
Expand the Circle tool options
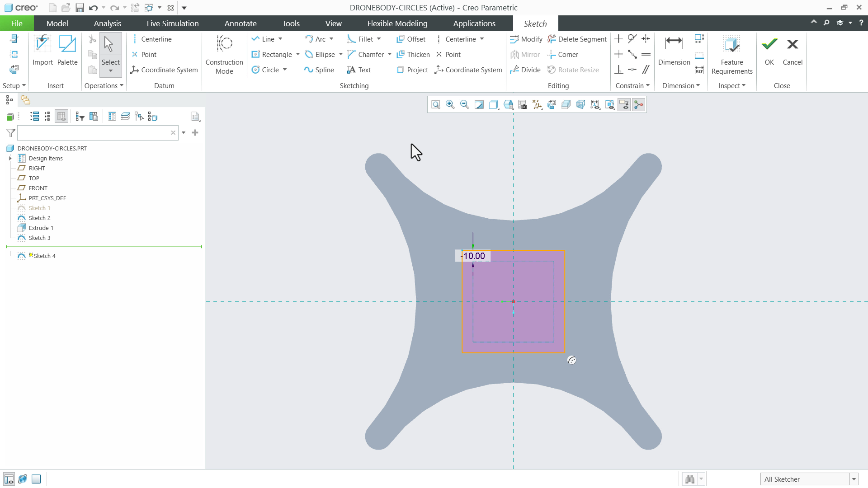click(x=284, y=70)
